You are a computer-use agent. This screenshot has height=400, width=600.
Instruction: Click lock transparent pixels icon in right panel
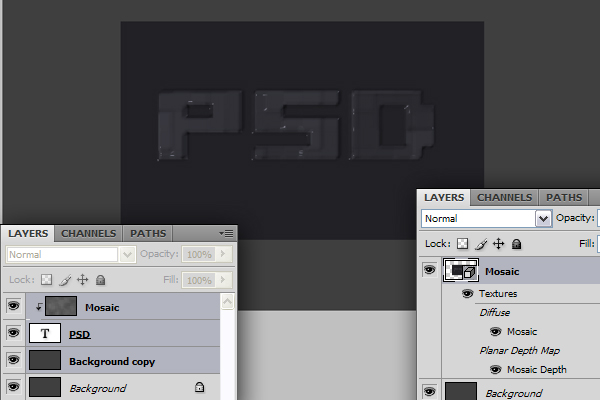tap(462, 244)
